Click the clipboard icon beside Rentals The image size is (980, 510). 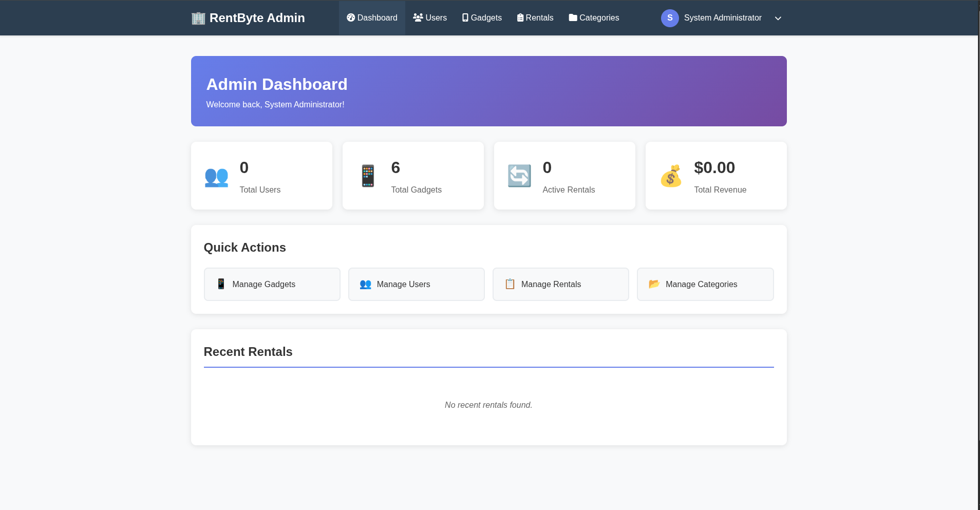tap(520, 17)
